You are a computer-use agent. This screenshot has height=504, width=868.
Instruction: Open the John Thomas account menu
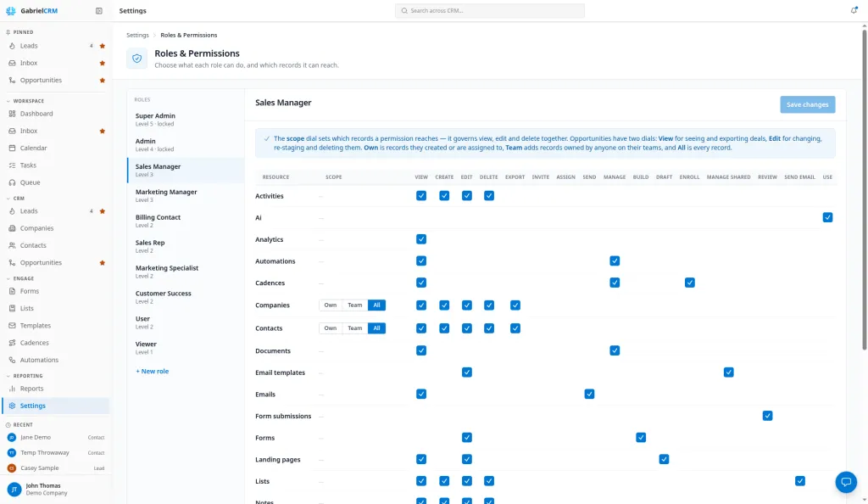(x=55, y=489)
